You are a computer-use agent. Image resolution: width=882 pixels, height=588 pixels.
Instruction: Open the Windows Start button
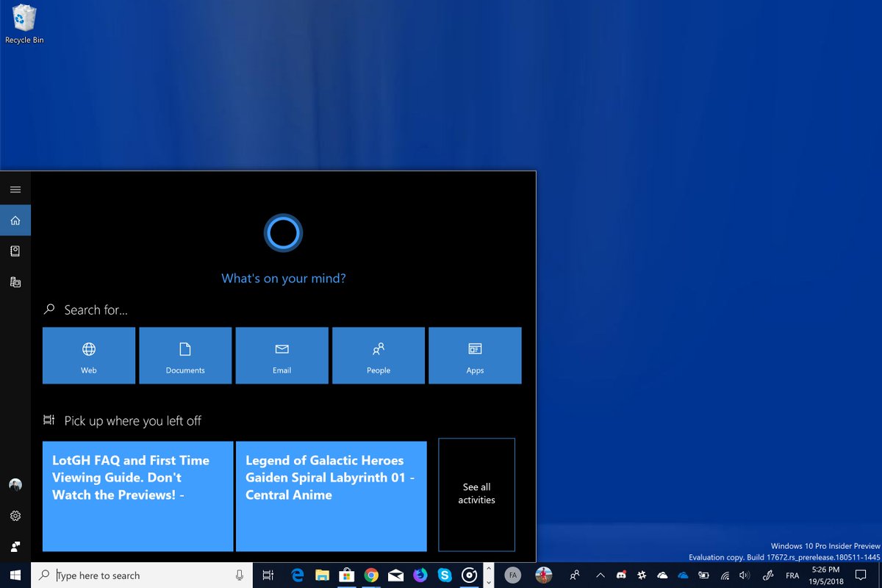click(15, 576)
